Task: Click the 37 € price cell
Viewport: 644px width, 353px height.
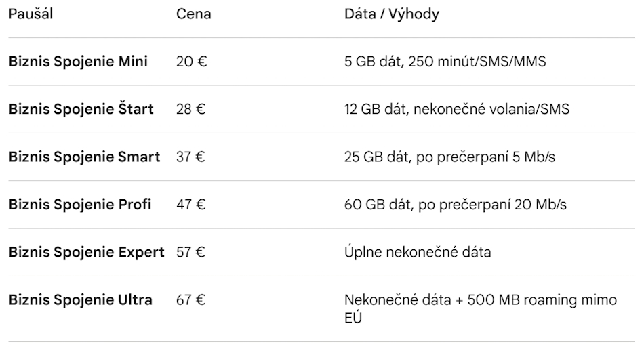Action: tap(192, 157)
